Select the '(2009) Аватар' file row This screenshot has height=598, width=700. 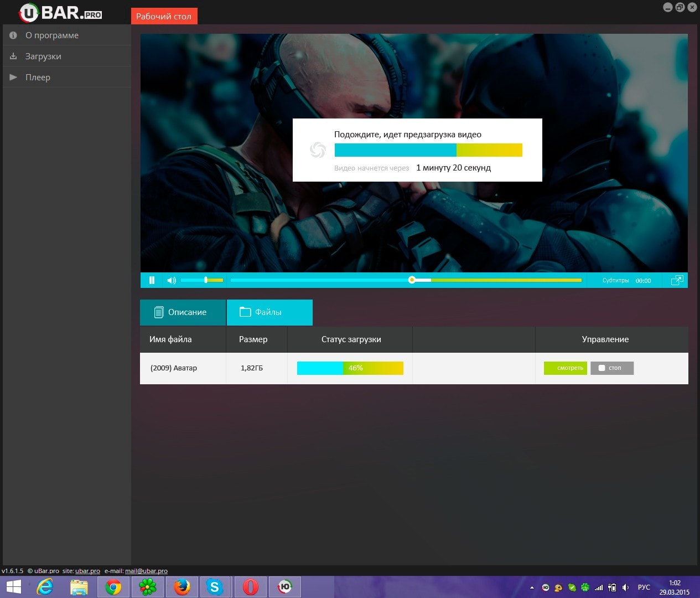tap(414, 368)
